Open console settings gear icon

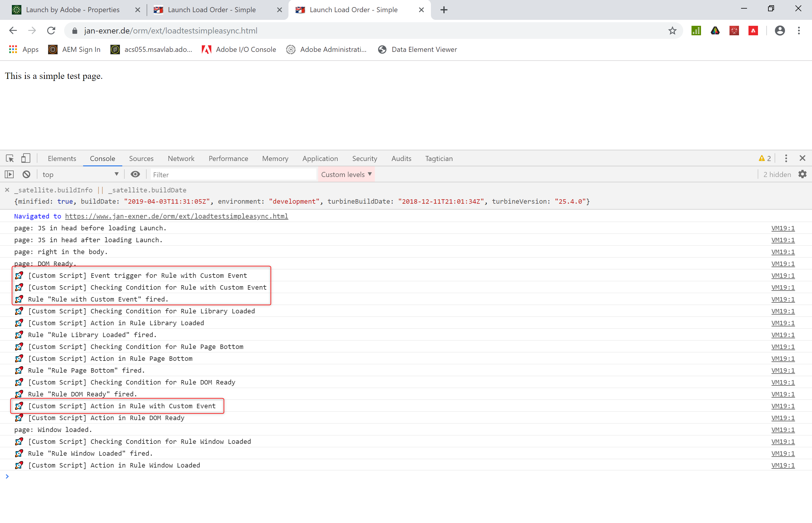click(802, 174)
